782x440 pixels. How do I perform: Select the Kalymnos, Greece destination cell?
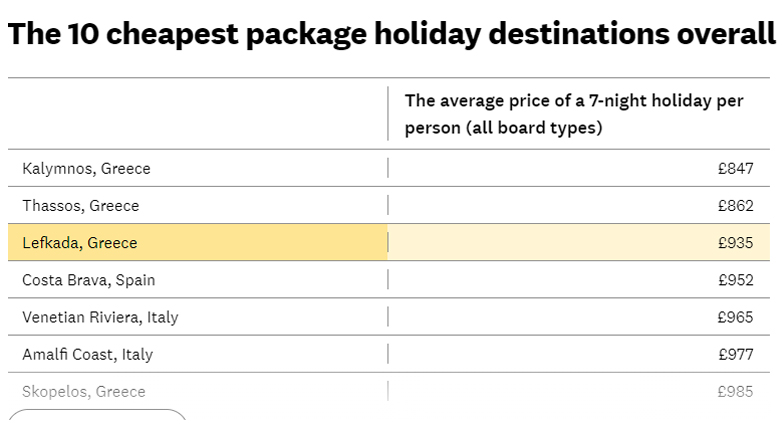point(86,168)
